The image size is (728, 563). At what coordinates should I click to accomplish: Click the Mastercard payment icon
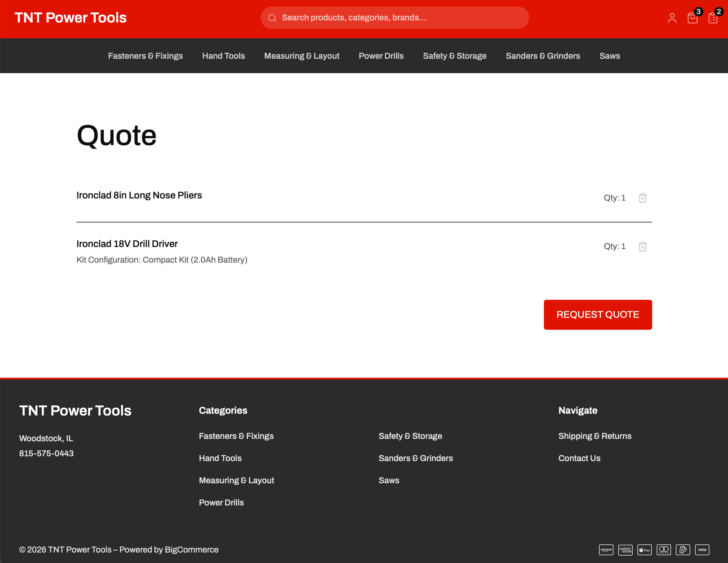tap(664, 550)
